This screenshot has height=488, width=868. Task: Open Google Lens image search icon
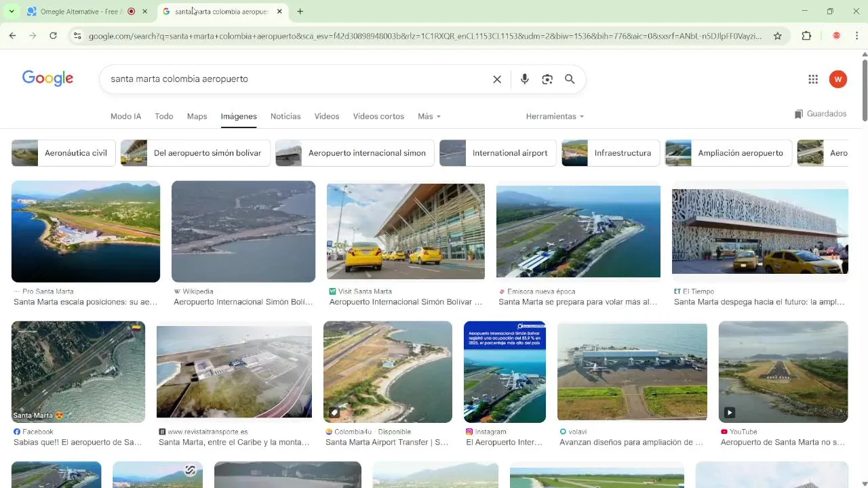tap(547, 79)
